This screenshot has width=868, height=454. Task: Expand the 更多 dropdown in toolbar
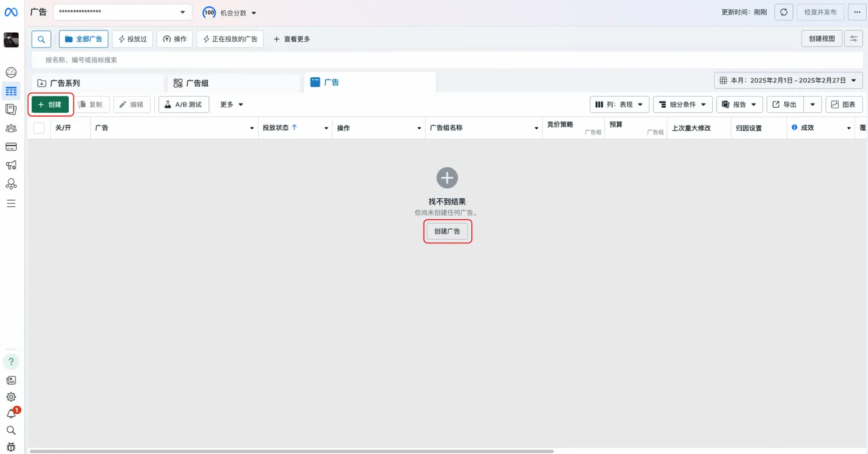pos(231,105)
